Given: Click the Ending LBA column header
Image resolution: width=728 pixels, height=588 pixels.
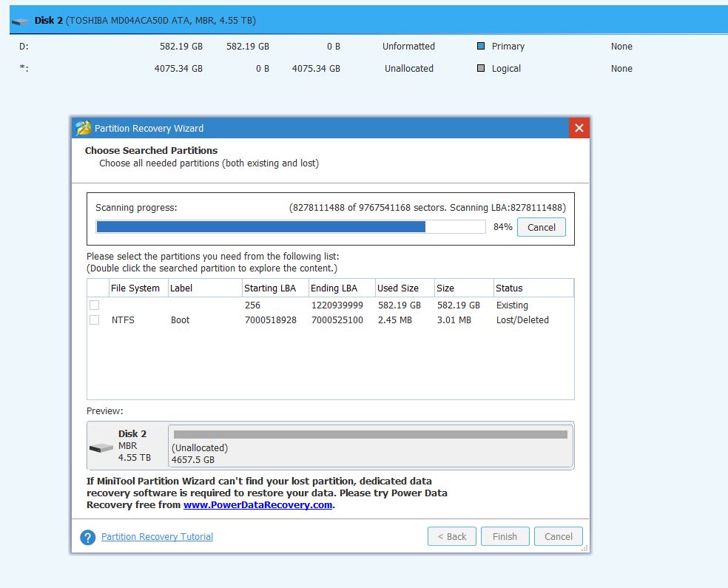Looking at the screenshot, I should click(x=342, y=288).
